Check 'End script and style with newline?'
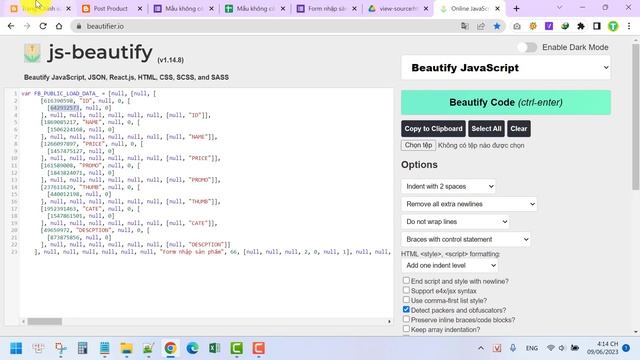Image resolution: width=640 pixels, height=360 pixels. point(406,280)
